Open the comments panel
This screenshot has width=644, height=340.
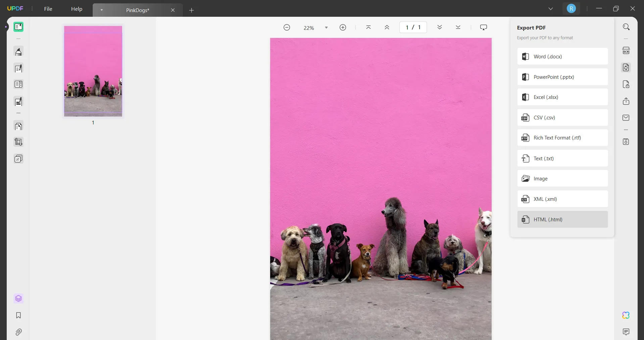coord(626,332)
